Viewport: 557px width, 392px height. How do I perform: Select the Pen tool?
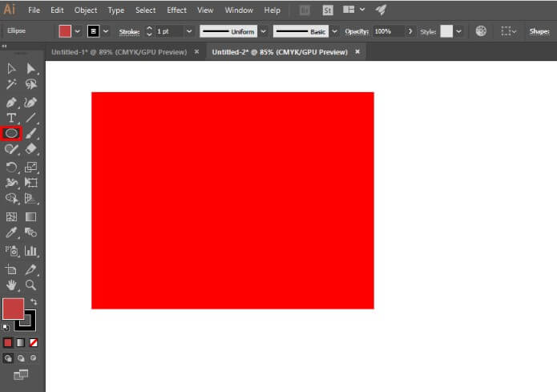(11, 103)
